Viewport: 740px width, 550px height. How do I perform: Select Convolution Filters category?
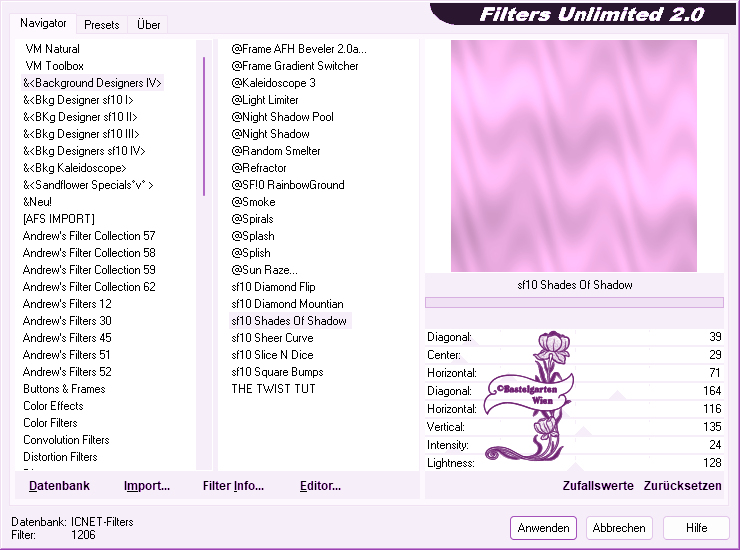(x=66, y=440)
